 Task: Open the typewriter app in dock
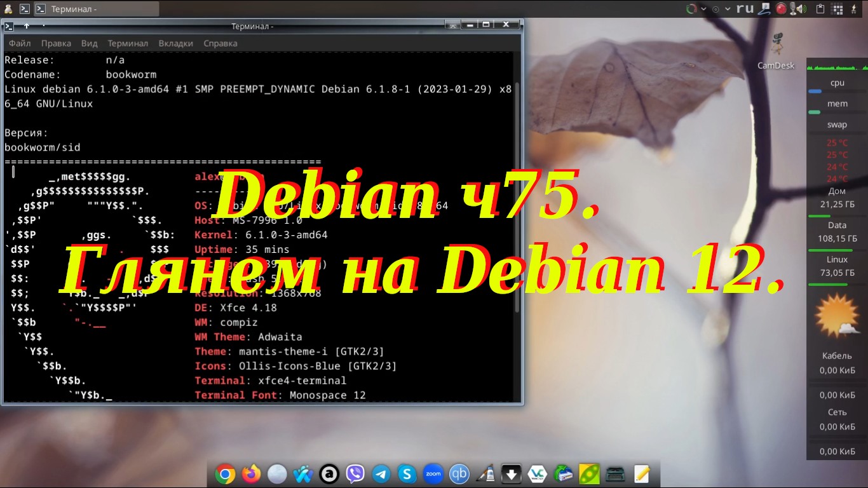click(x=616, y=473)
